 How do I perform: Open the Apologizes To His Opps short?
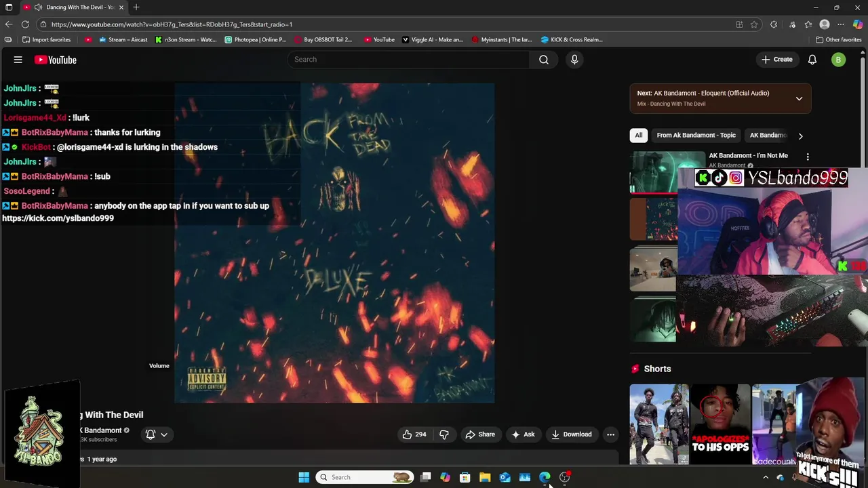tap(721, 424)
